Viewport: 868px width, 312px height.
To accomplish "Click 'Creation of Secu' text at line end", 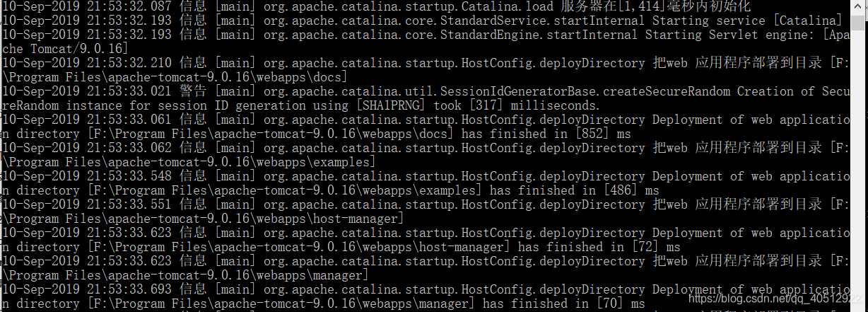I will tap(793, 91).
